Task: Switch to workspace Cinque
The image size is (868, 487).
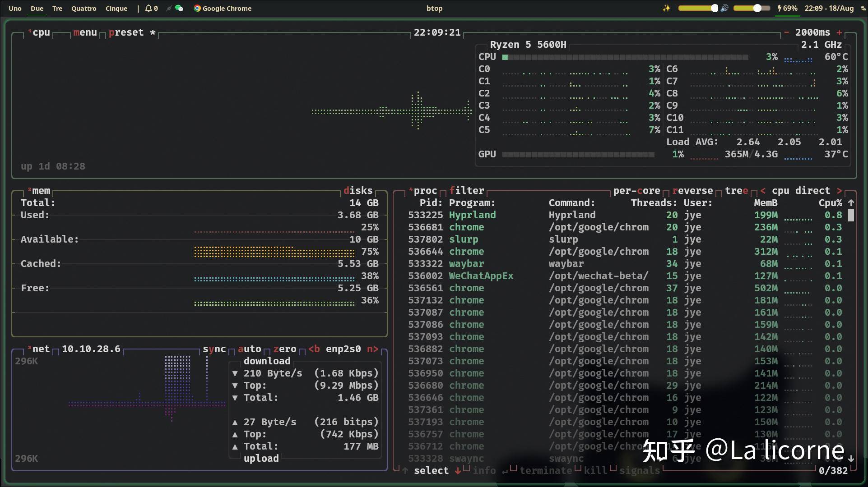Action: click(116, 8)
